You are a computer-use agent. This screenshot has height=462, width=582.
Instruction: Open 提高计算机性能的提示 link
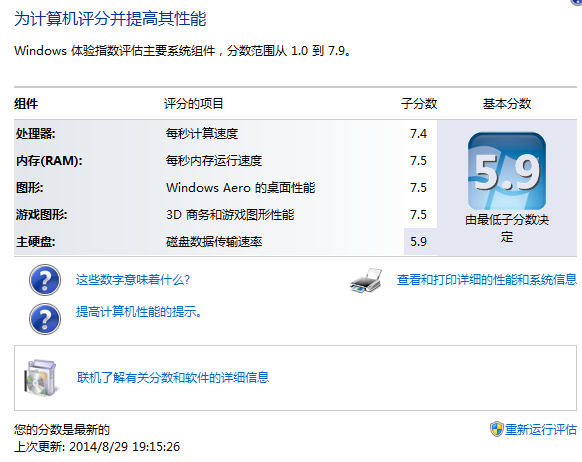tap(139, 312)
